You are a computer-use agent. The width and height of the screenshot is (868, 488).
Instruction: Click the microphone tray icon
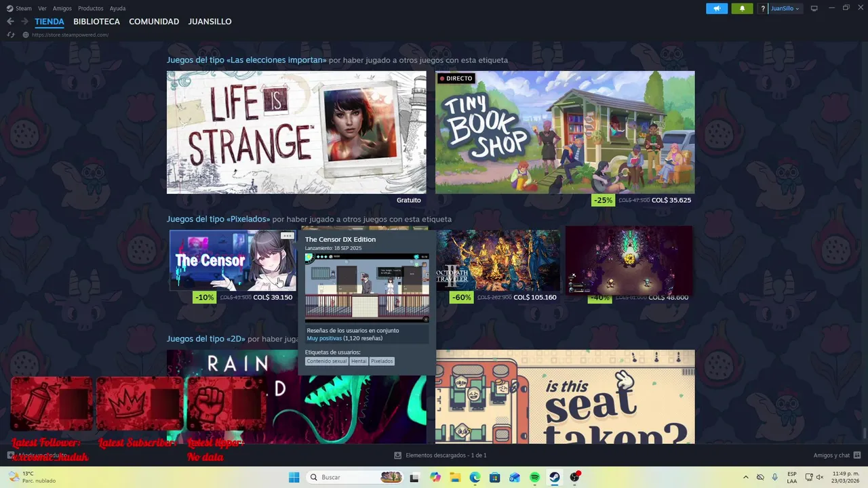(x=775, y=477)
